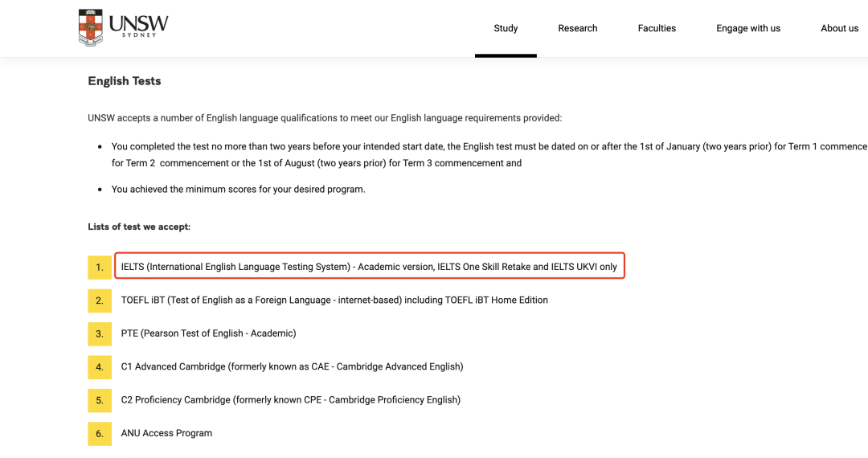
Task: Click the UNSW Sydney crest logo
Action: click(91, 27)
